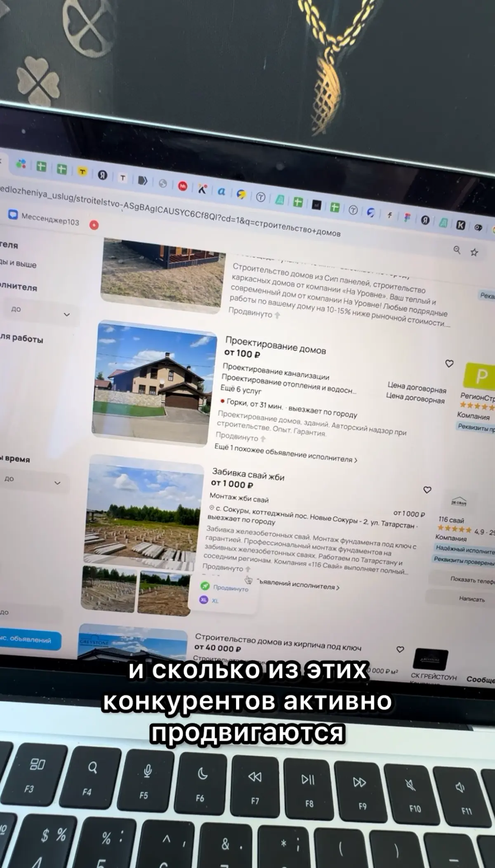
Task: Open the yellow T-Bank browser tab
Action: tap(82, 171)
